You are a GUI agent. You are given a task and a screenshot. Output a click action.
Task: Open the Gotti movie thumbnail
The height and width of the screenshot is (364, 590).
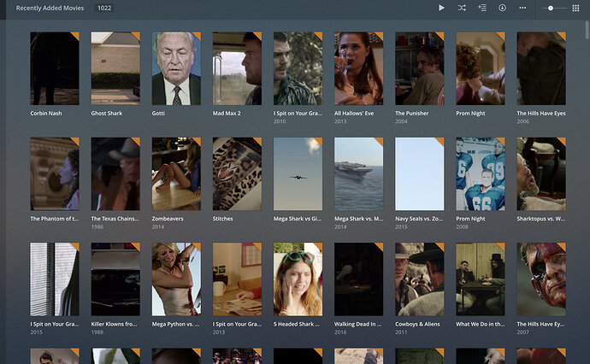(x=176, y=68)
